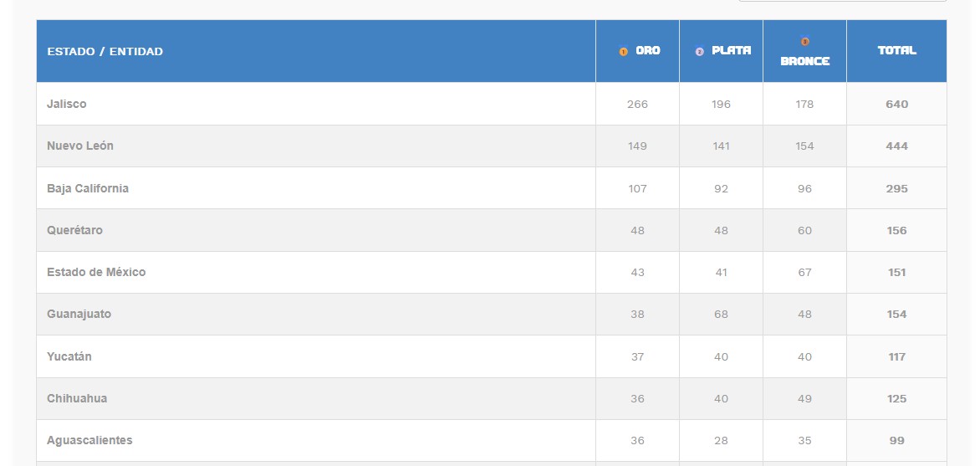This screenshot has width=980, height=466.
Task: Select the Aguascalientes row name
Action: (89, 440)
